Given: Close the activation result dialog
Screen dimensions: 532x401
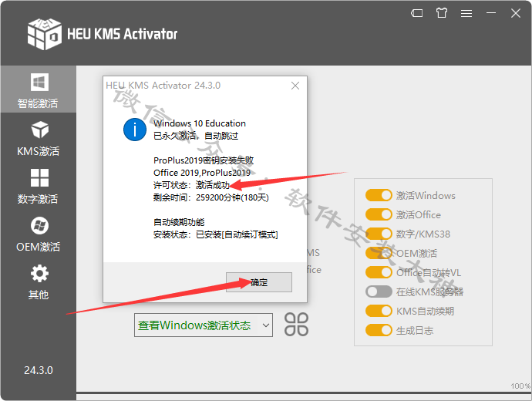Looking at the screenshot, I should (x=295, y=86).
